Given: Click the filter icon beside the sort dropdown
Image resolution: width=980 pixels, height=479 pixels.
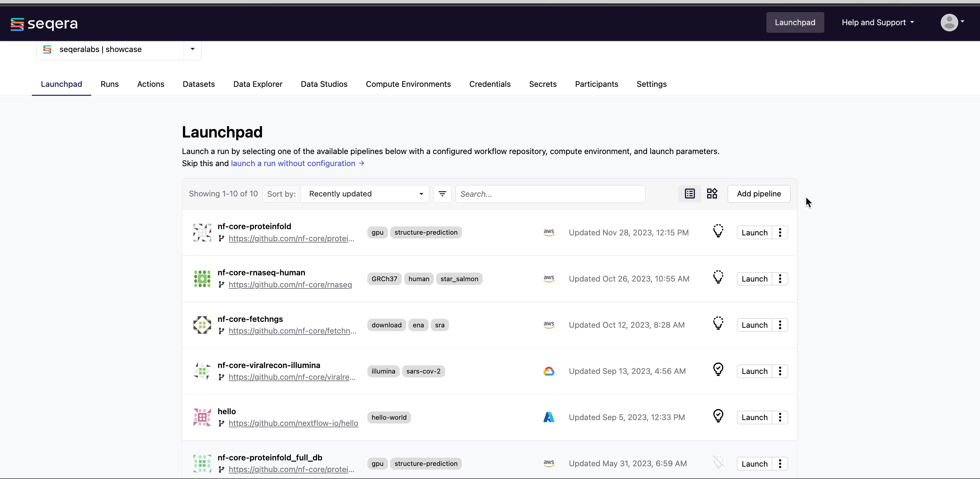Looking at the screenshot, I should tap(442, 194).
